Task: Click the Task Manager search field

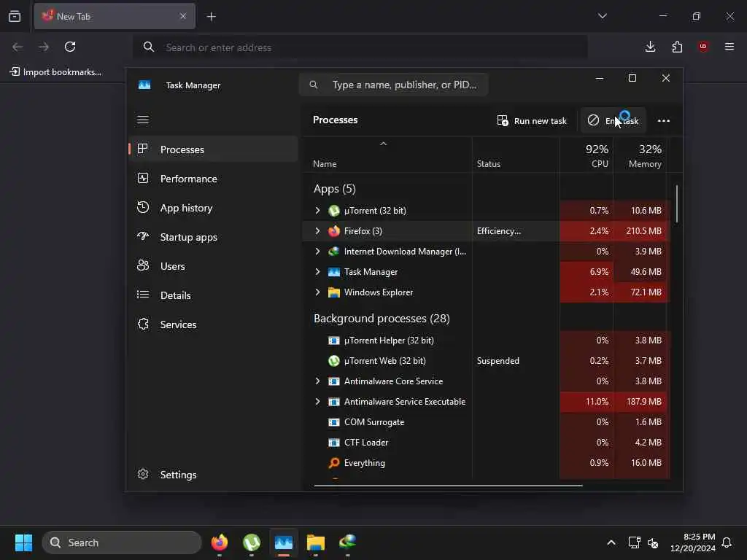Action: click(393, 85)
